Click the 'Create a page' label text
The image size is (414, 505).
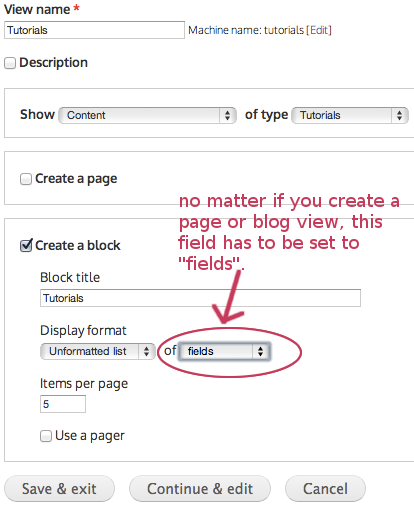(x=76, y=179)
